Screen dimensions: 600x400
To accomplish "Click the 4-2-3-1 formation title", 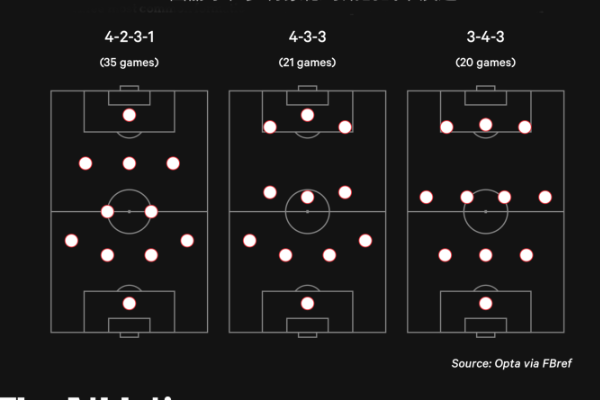I will point(129,37).
